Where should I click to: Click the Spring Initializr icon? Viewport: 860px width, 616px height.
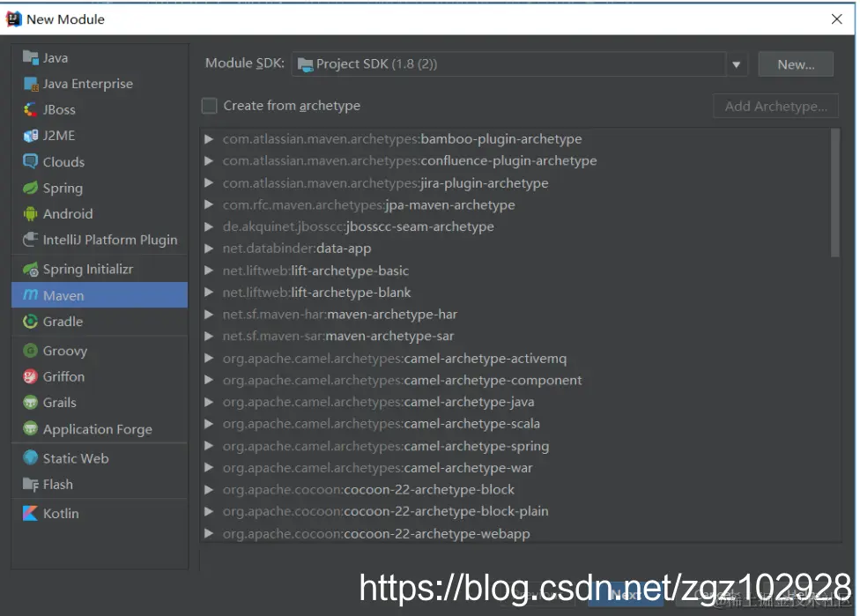30,269
